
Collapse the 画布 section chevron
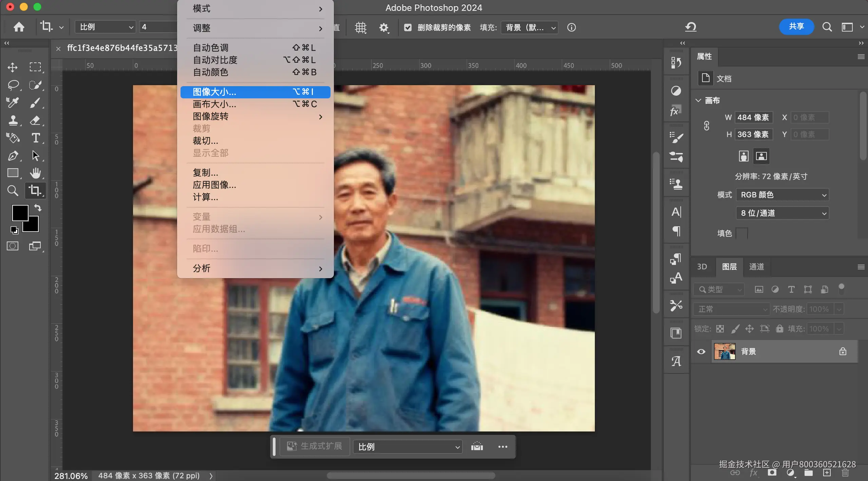coord(698,100)
